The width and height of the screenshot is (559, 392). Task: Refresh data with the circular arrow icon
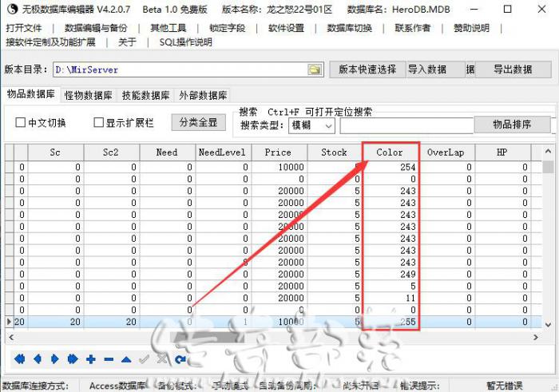coord(180,359)
